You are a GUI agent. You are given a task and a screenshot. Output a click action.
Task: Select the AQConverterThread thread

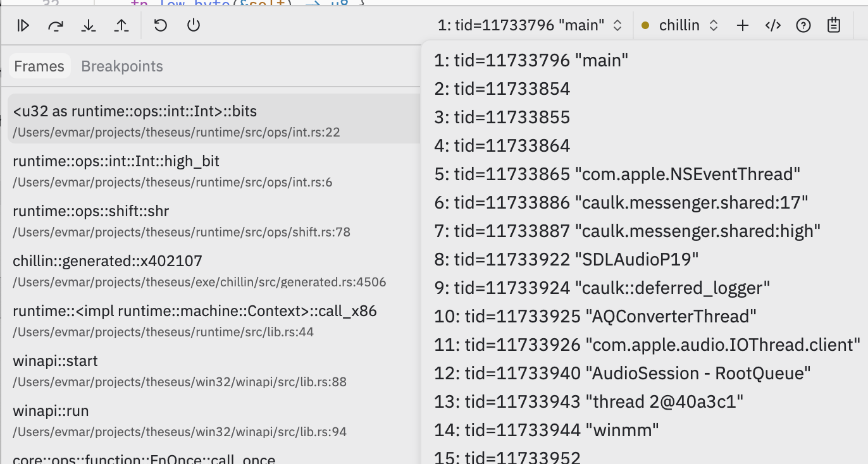tap(595, 316)
